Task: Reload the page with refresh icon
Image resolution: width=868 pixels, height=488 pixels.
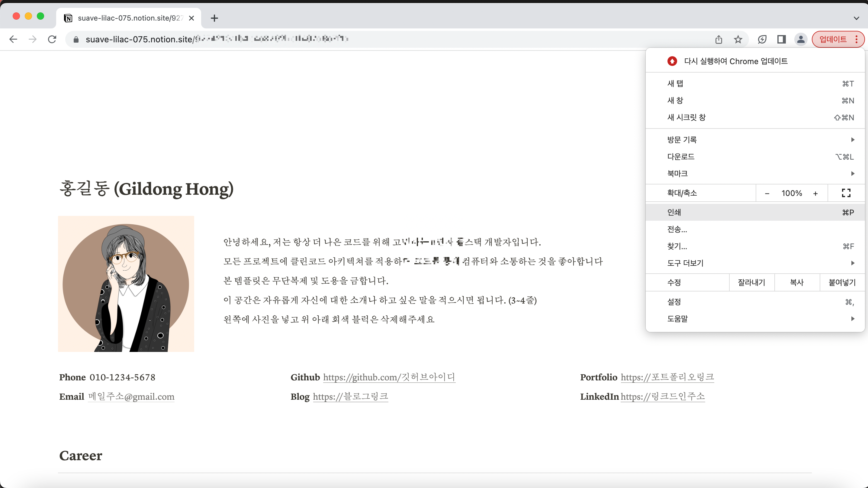Action: click(x=52, y=40)
